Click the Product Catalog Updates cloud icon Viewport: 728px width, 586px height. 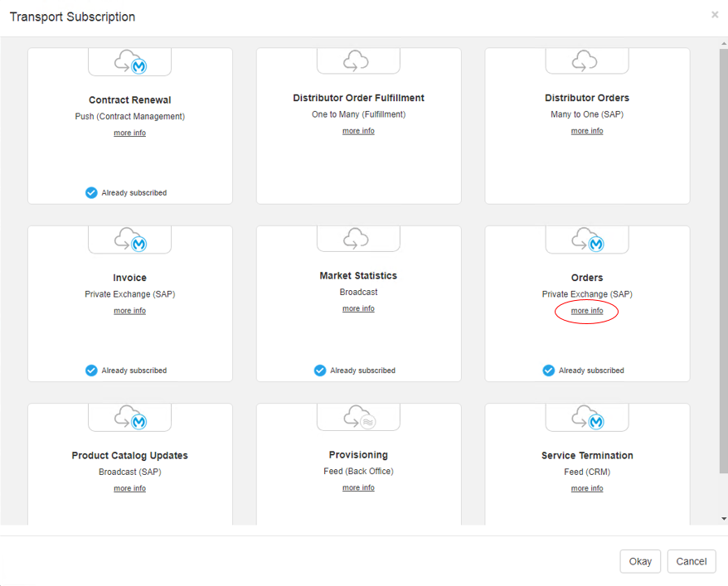(130, 418)
